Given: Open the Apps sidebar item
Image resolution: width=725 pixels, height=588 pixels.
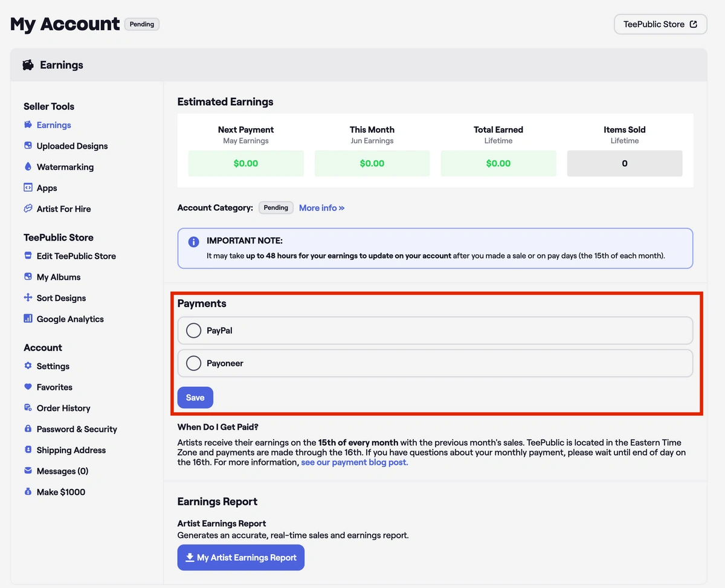Looking at the screenshot, I should 47,188.
